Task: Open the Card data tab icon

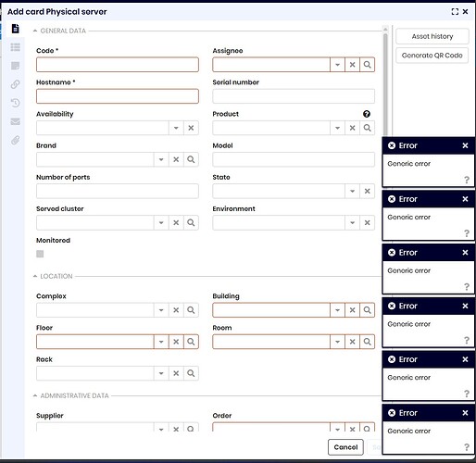Action: 16,29
